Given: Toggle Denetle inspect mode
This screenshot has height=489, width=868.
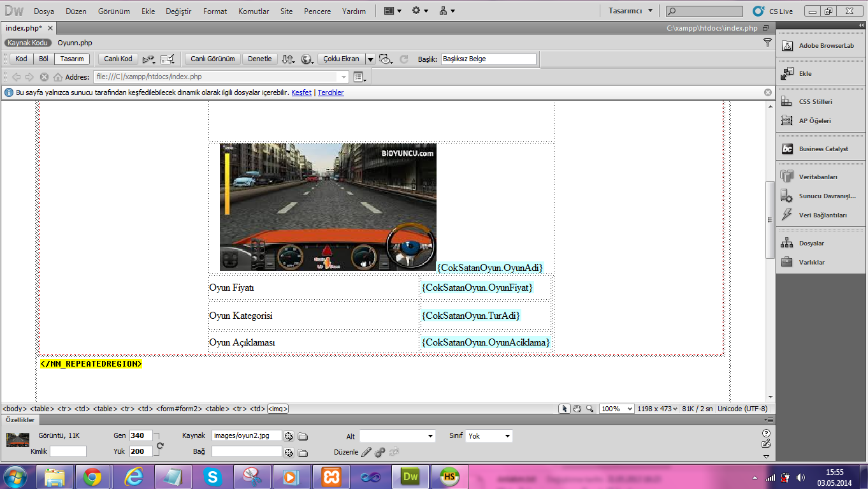Looking at the screenshot, I should (260, 59).
